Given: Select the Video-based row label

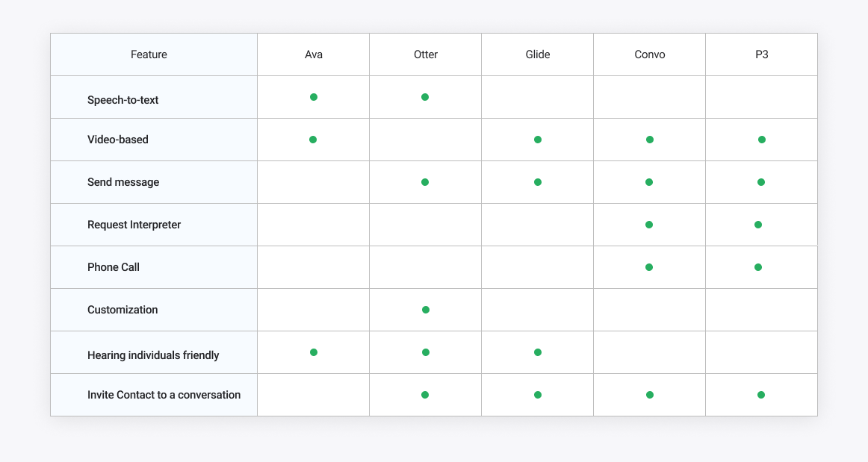Looking at the screenshot, I should (118, 140).
